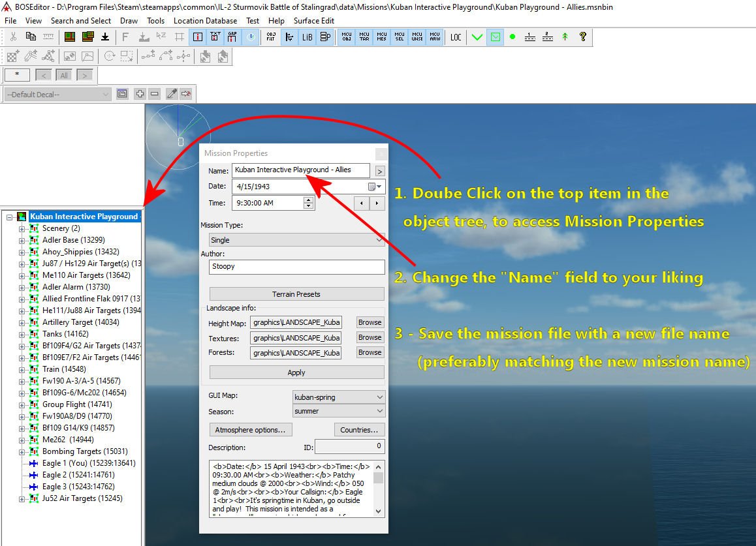Click the Atmosphere options button

tap(250, 430)
